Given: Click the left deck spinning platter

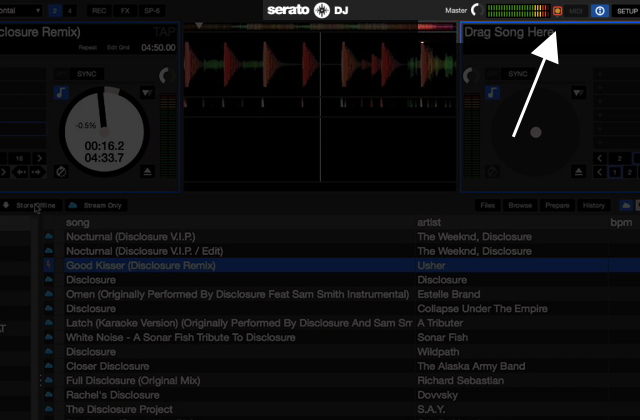Looking at the screenshot, I should 104,132.
